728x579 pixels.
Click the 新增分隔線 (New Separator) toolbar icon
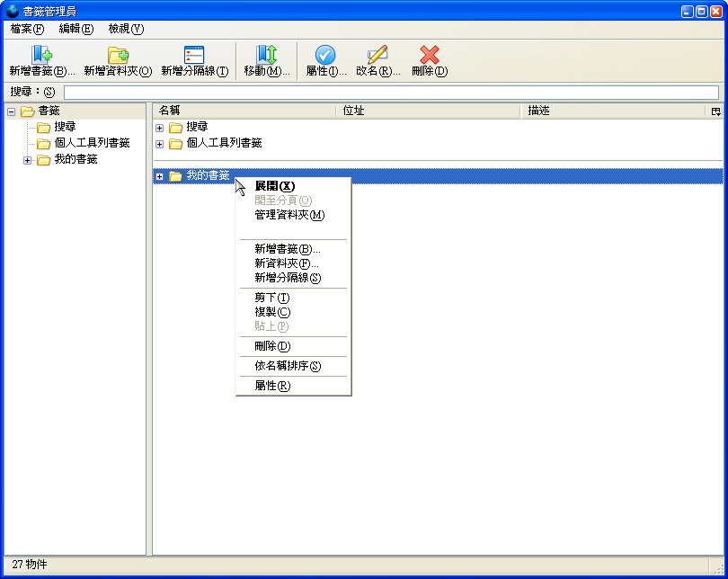click(x=194, y=55)
